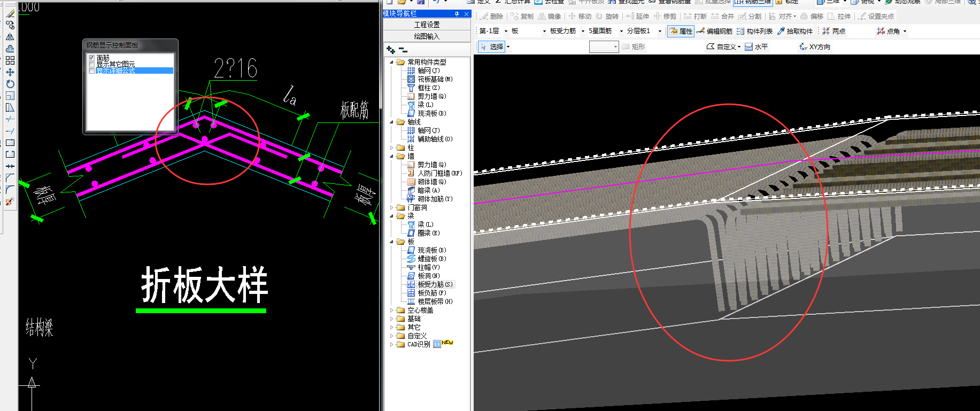Click the 设置夹点 toolbar button
The width and height of the screenshot is (980, 411).
click(876, 16)
